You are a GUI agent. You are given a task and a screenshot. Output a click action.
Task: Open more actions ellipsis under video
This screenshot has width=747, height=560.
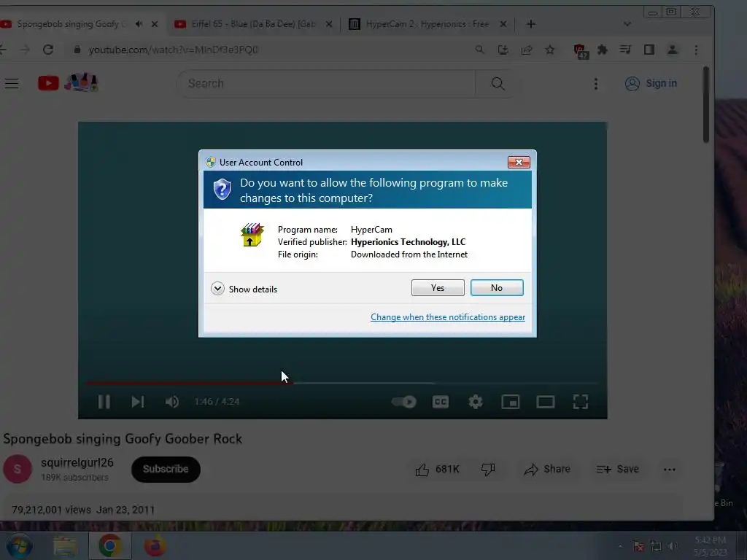pos(670,470)
